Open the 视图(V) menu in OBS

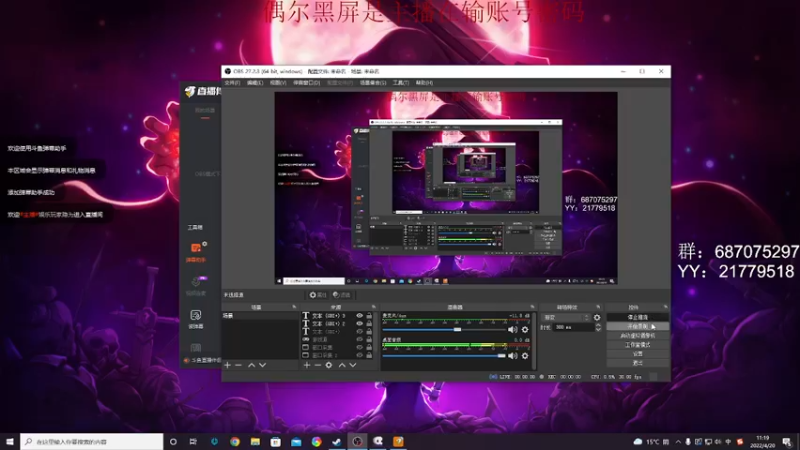click(278, 83)
